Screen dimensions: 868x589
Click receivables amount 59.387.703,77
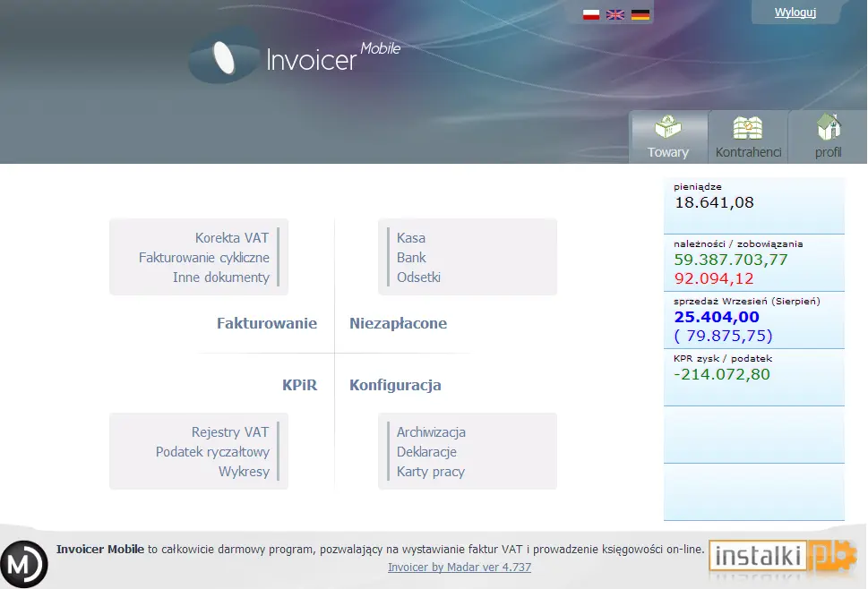(x=731, y=260)
